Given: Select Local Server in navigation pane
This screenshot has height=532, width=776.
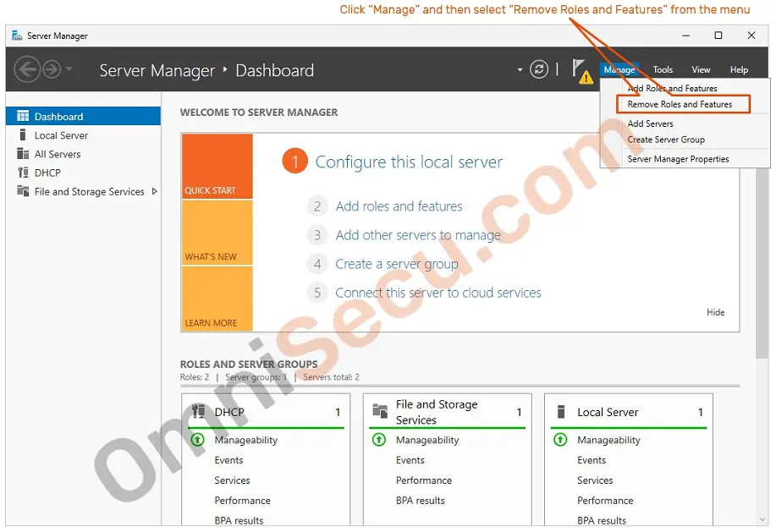Looking at the screenshot, I should [x=61, y=135].
